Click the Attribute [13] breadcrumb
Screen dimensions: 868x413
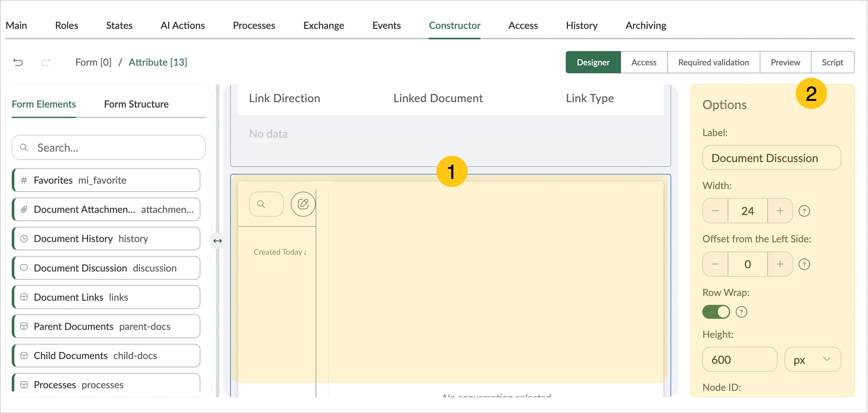pos(158,62)
